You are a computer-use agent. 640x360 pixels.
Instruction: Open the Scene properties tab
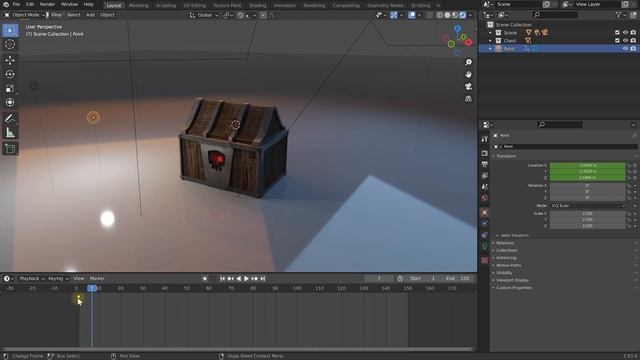click(484, 187)
